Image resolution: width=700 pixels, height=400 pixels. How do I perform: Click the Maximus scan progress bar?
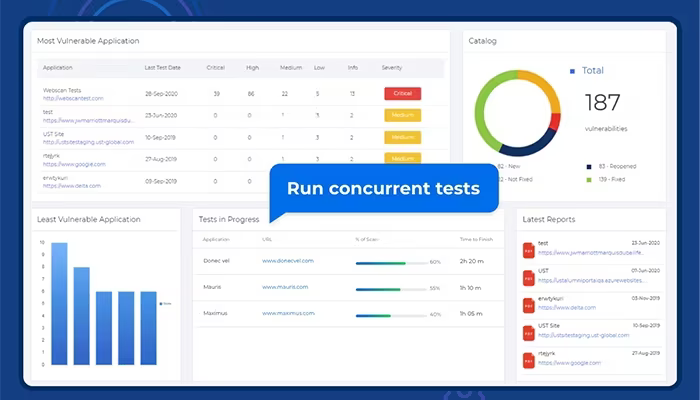[392, 316]
